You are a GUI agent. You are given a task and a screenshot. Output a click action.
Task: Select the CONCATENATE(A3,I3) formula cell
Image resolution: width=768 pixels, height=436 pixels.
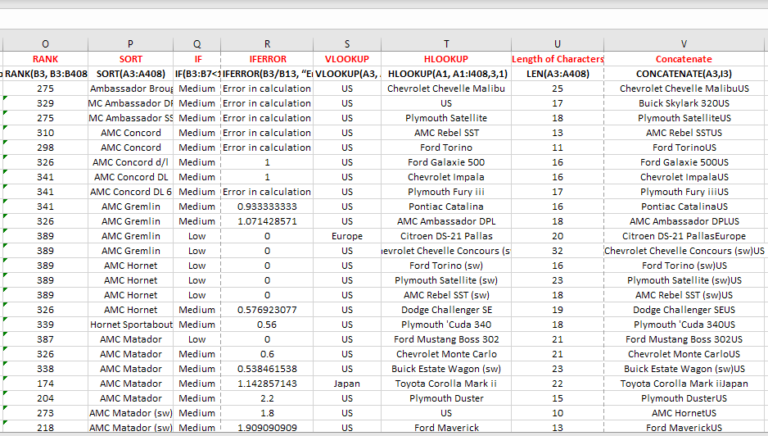(x=684, y=74)
